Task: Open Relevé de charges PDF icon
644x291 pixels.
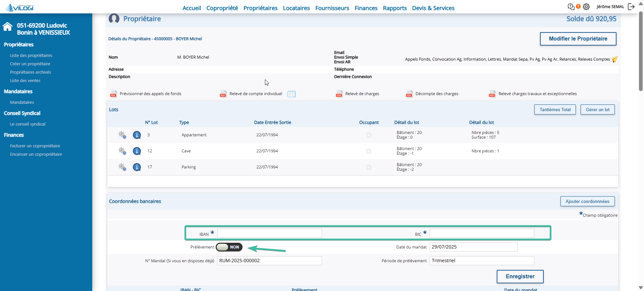Action: (x=339, y=94)
